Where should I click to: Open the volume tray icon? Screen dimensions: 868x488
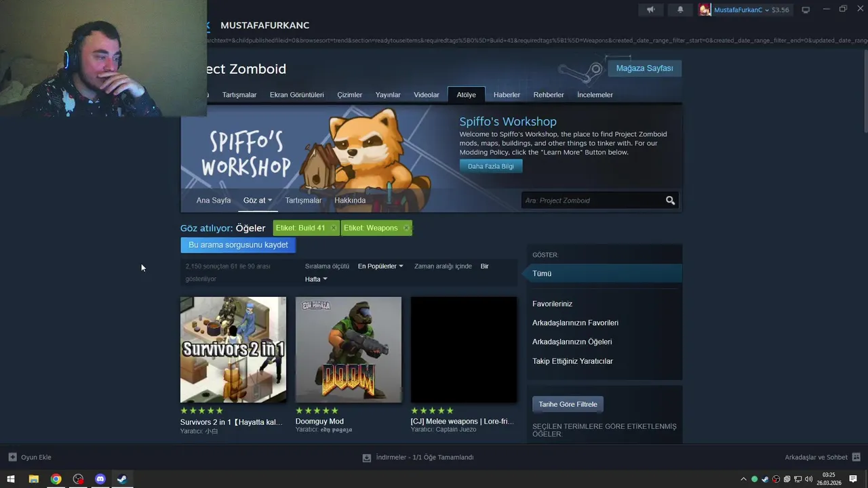[x=808, y=480]
